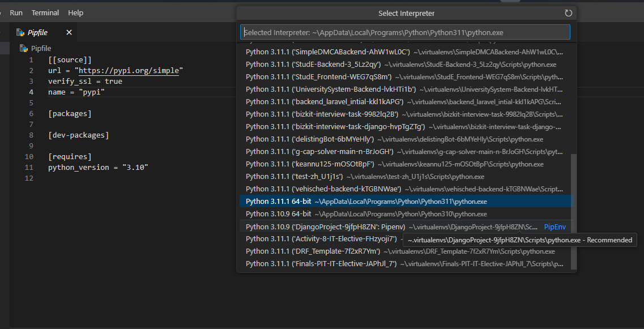Click the interpreter list scrollbar

574,210
